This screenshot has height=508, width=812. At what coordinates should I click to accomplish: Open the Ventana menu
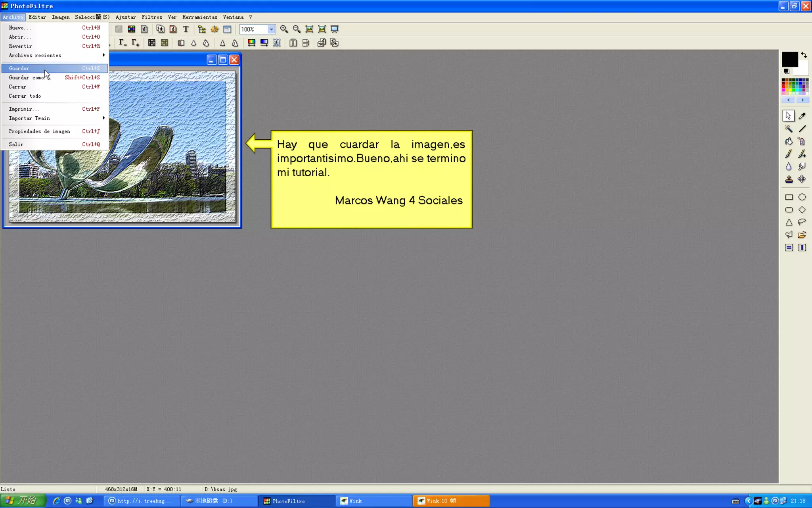[233, 17]
